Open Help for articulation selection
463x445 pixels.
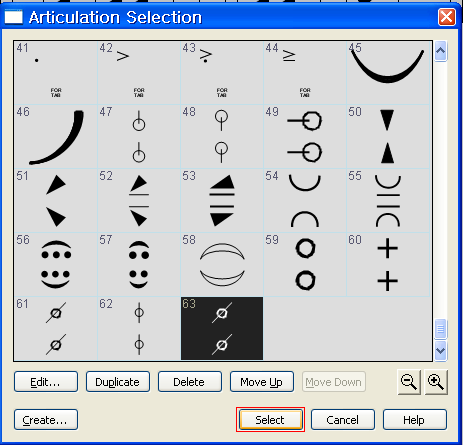[x=415, y=420]
